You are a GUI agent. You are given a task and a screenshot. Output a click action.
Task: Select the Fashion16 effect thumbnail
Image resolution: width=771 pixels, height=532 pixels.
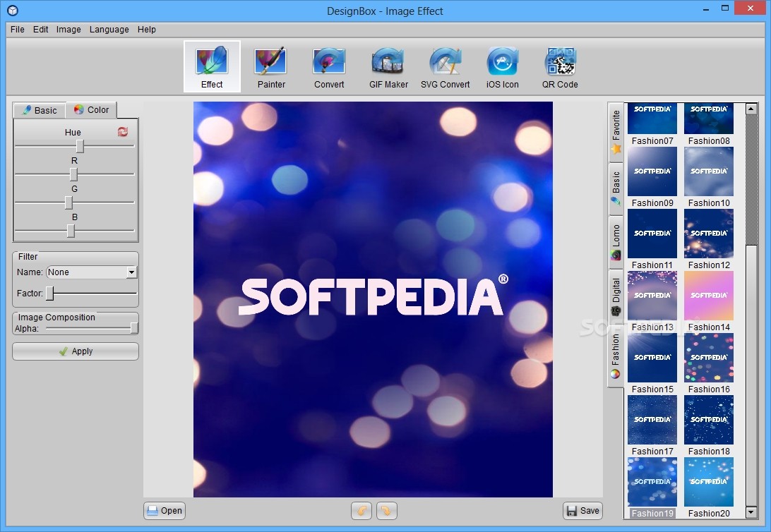pos(709,358)
